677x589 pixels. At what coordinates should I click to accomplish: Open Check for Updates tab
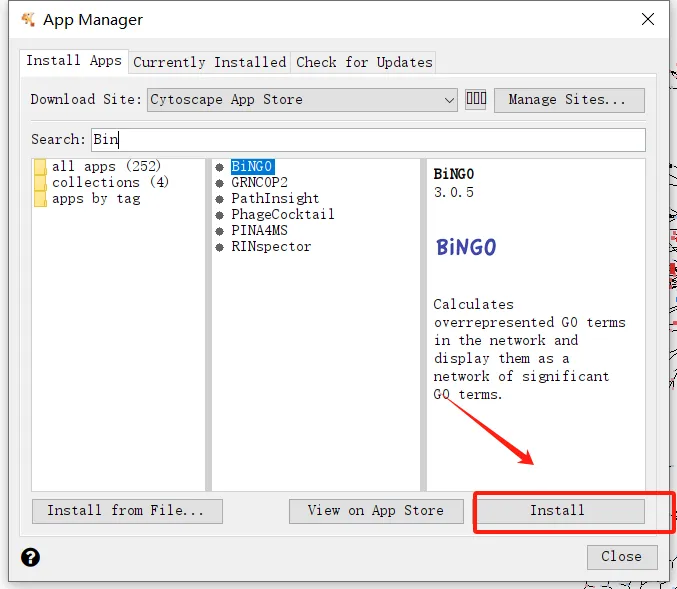tap(364, 63)
